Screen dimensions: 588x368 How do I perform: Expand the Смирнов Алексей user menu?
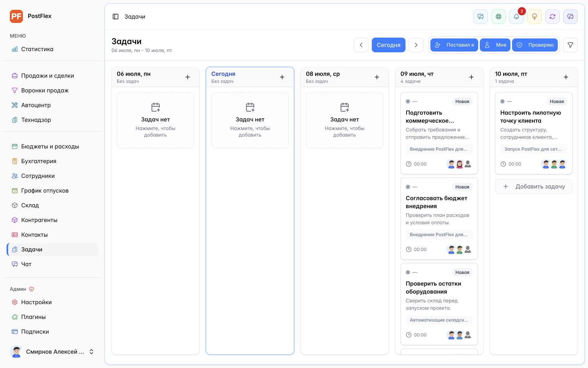coord(52,352)
